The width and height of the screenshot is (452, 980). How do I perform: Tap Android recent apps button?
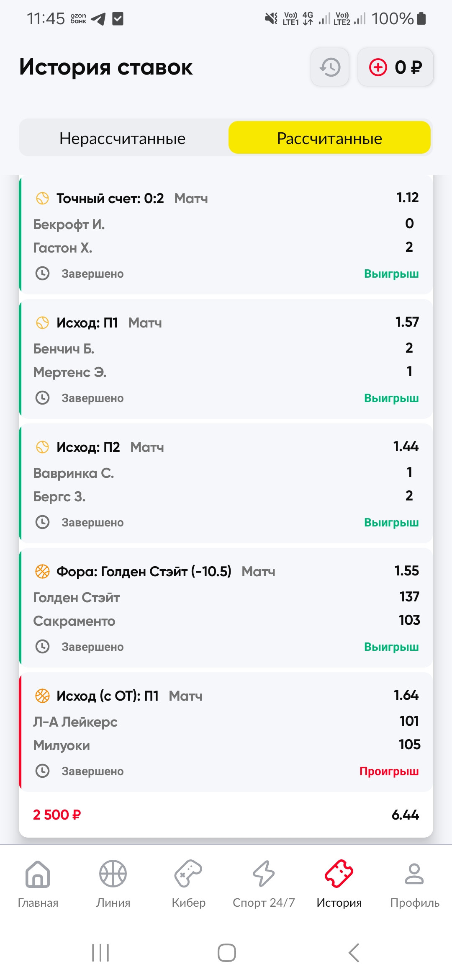(x=100, y=953)
